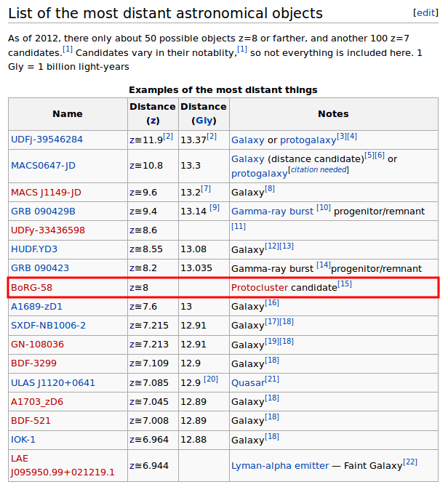Click the Lyman-alpha emitter link
This screenshot has height=495, width=448.
(x=280, y=466)
